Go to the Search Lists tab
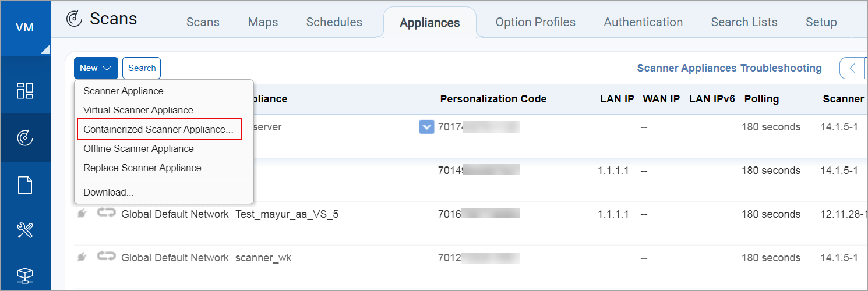 click(744, 22)
